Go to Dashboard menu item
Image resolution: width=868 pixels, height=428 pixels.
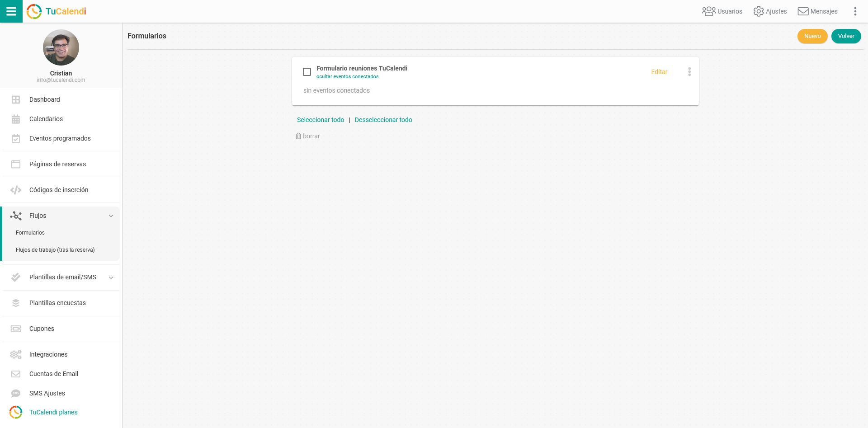point(45,99)
